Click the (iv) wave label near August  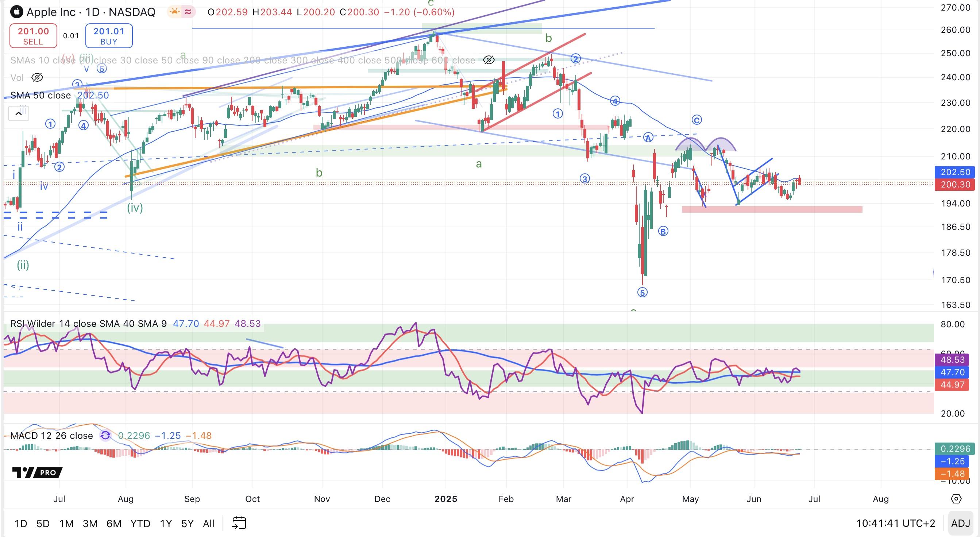(135, 208)
